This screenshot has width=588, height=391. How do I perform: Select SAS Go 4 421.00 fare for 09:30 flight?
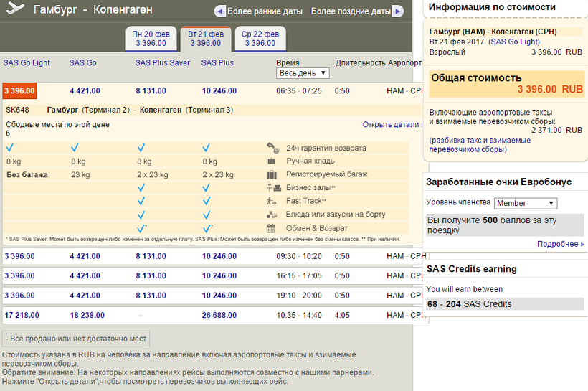pyautogui.click(x=85, y=256)
